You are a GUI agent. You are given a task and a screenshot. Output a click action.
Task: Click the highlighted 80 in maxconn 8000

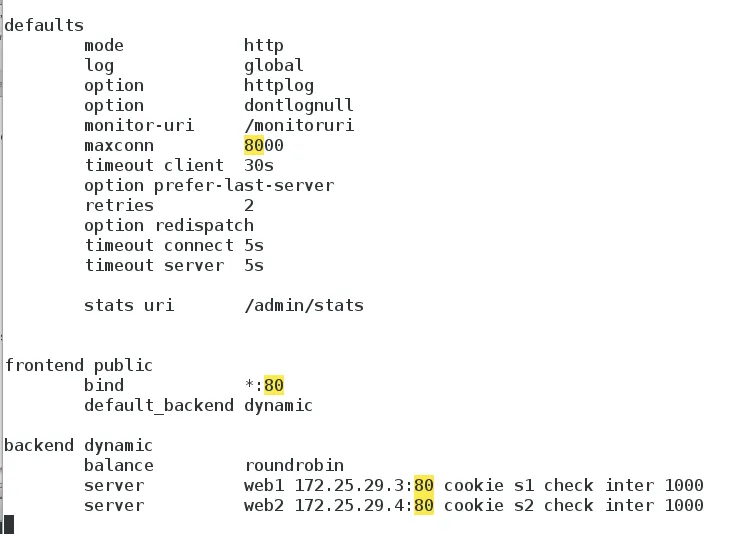pos(254,145)
